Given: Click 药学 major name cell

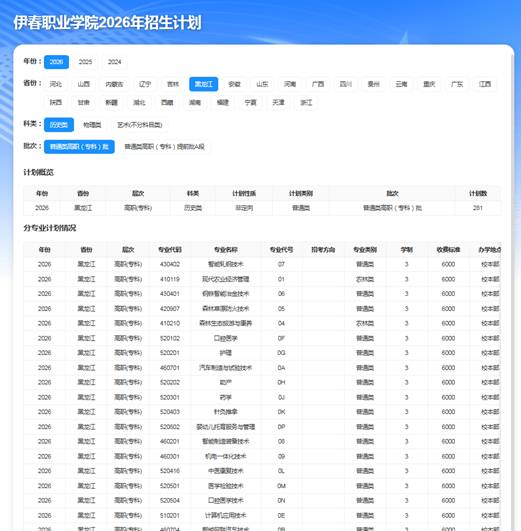Looking at the screenshot, I should click(x=226, y=397).
